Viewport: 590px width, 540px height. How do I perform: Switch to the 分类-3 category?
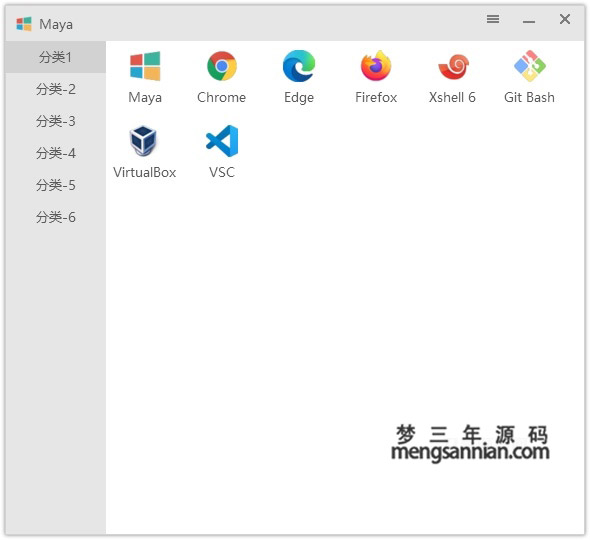tap(56, 121)
